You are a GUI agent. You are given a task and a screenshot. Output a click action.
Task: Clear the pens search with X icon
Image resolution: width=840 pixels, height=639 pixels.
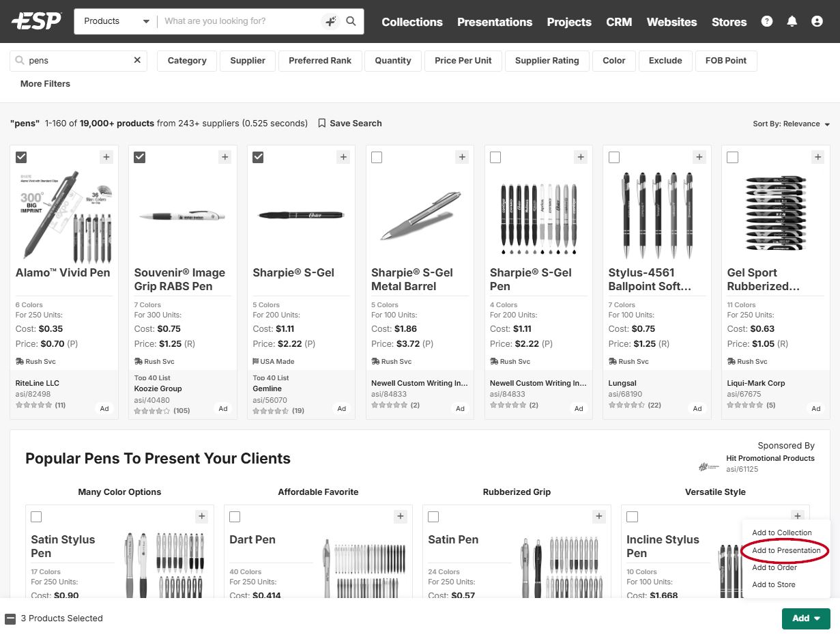pos(137,60)
